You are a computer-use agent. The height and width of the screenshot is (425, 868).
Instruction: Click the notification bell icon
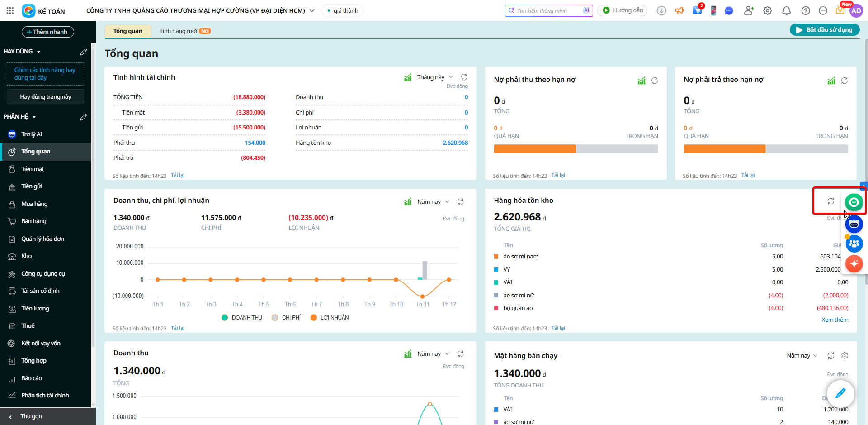click(786, 11)
